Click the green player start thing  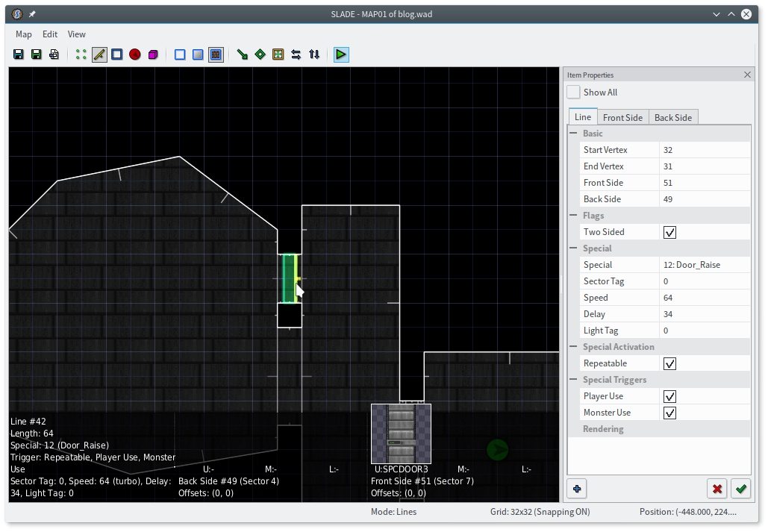click(x=498, y=450)
